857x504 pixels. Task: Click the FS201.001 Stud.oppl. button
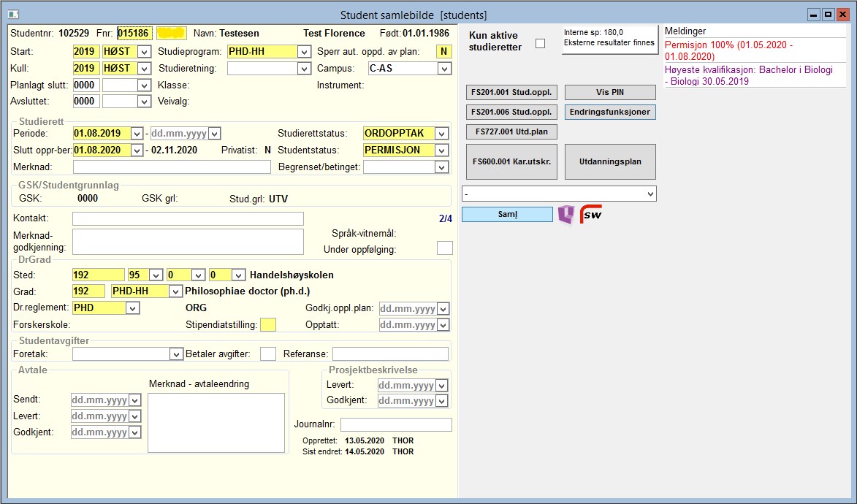pos(511,92)
